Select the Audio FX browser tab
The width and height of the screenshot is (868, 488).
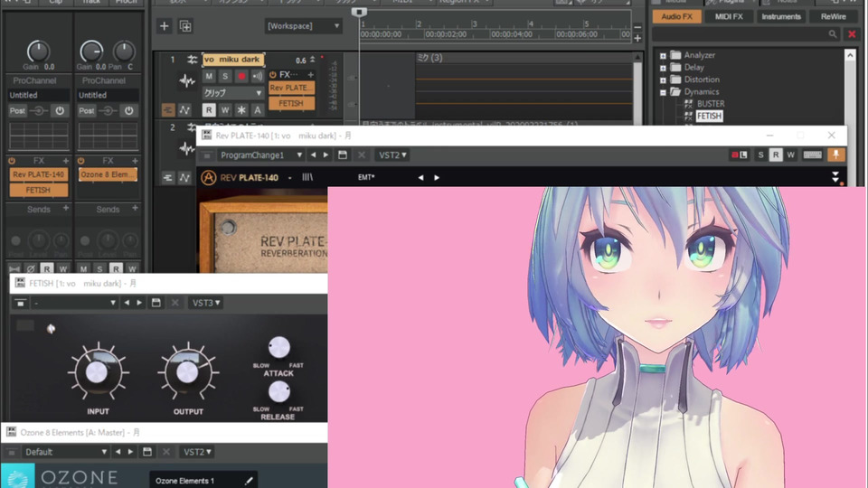click(676, 16)
